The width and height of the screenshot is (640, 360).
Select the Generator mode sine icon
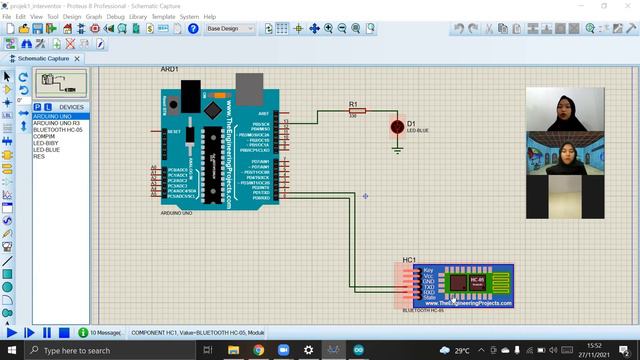click(7, 221)
